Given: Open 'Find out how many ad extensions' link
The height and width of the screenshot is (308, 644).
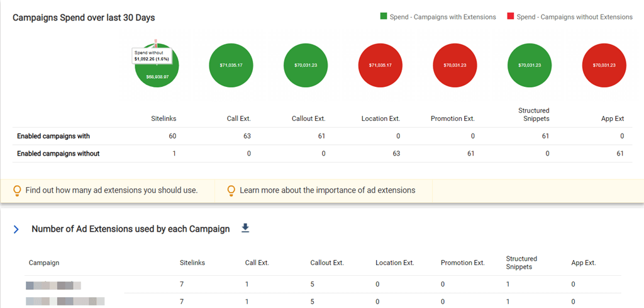Looking at the screenshot, I should point(112,190).
